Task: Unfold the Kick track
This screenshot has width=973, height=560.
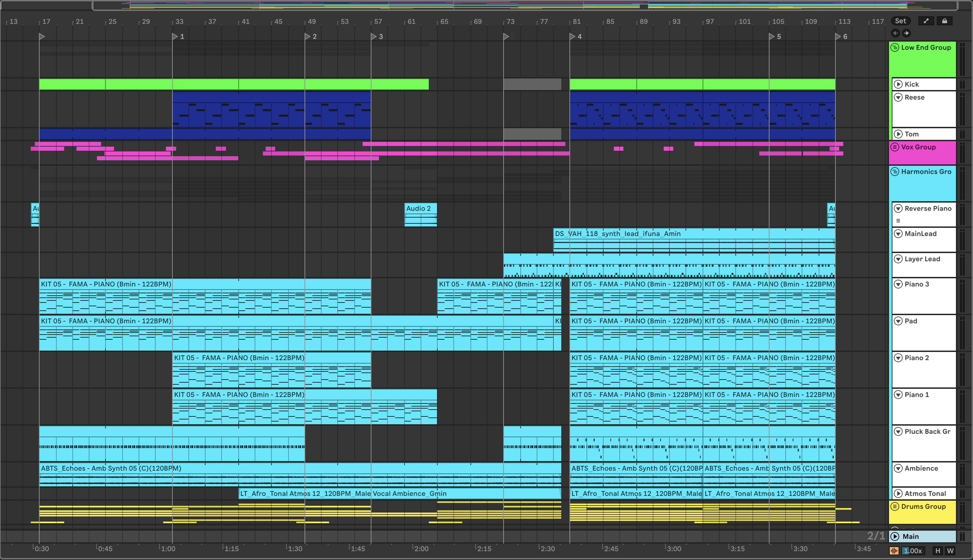Action: pyautogui.click(x=898, y=84)
